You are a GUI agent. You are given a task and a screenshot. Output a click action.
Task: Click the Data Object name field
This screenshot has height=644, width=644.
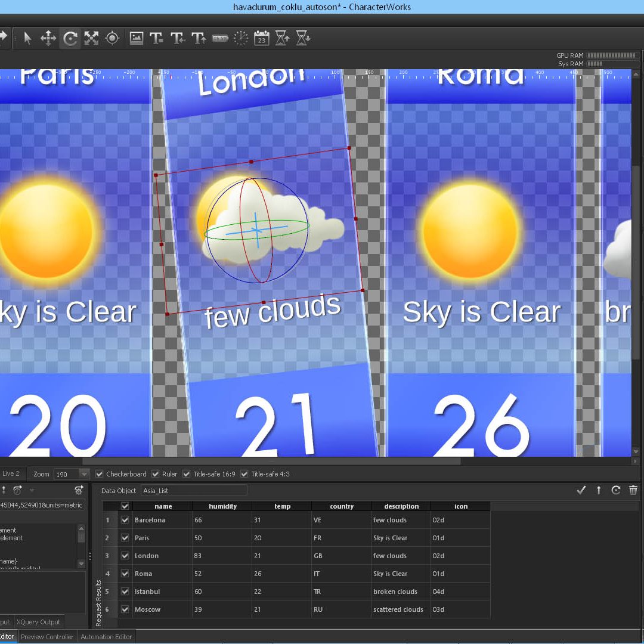pyautogui.click(x=194, y=491)
